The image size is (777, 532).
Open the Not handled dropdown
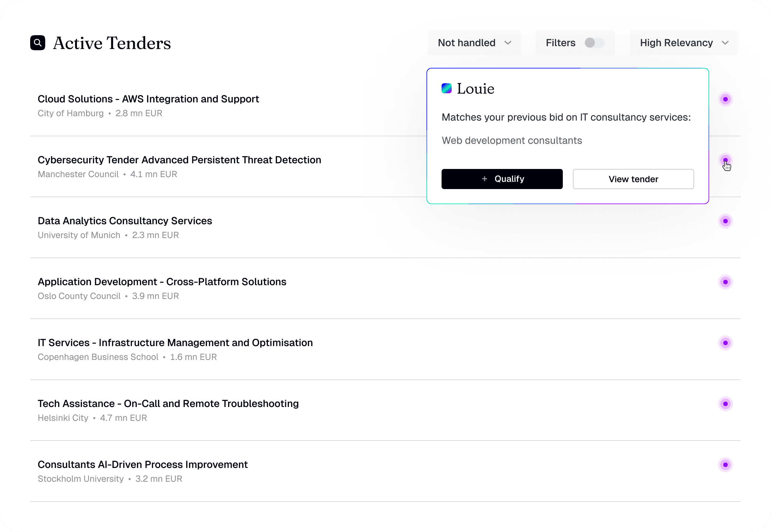[x=474, y=43]
